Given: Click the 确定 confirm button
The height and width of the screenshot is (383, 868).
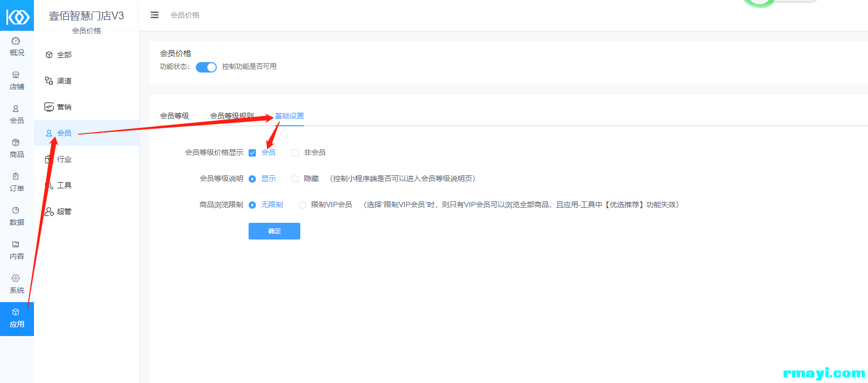Looking at the screenshot, I should click(274, 231).
